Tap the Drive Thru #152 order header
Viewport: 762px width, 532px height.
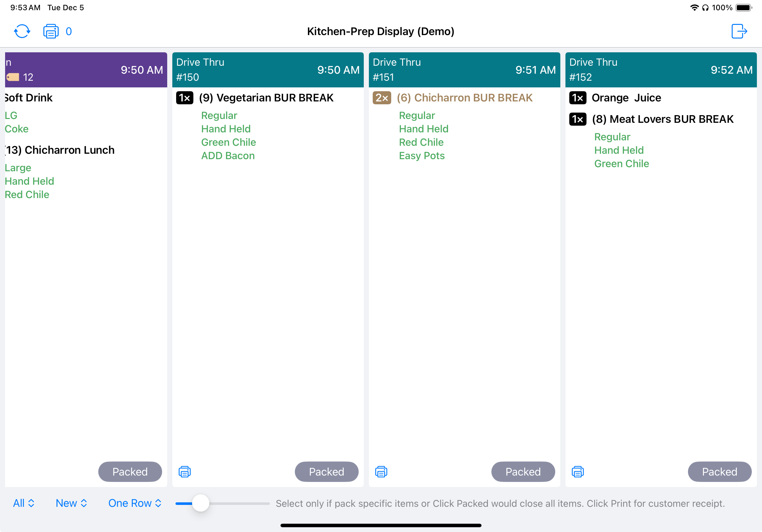coord(661,70)
